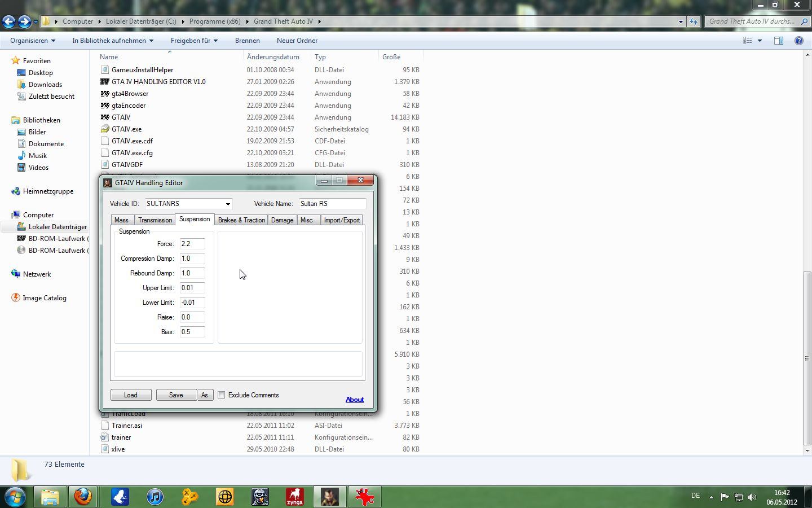Screen dimensions: 812x508
Task: Switch to the Damage tab
Action: (282, 220)
